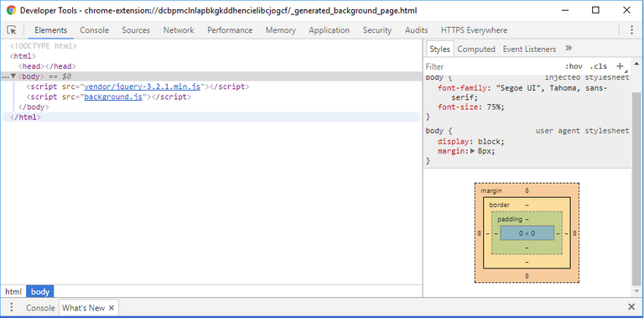Image resolution: width=644 pixels, height=318 pixels.
Task: Click the new style rule plus icon
Action: [620, 66]
